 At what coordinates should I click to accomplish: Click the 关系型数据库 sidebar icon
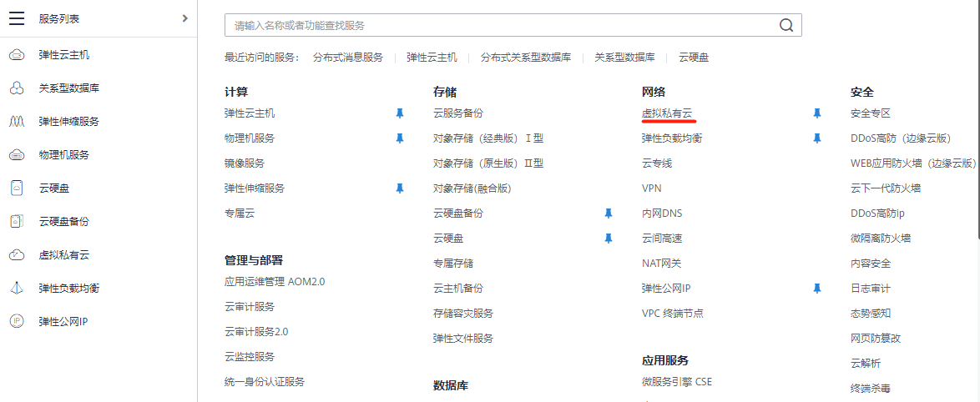coord(16,88)
